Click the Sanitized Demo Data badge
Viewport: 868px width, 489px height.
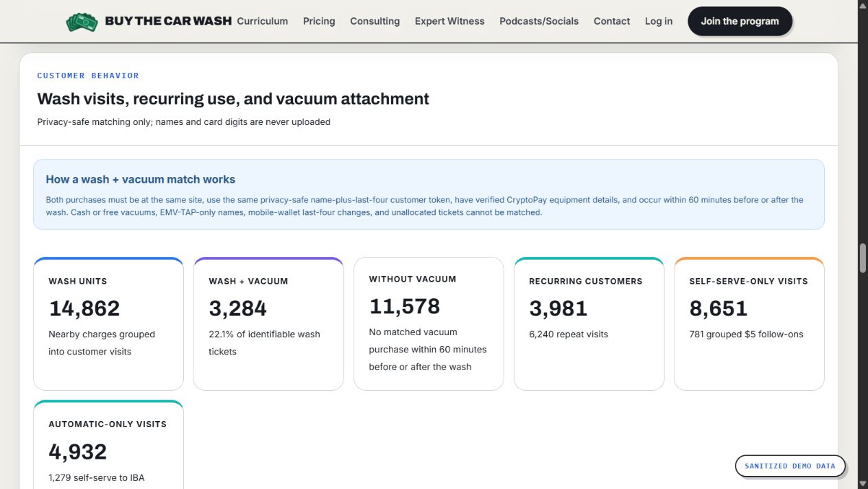click(790, 466)
